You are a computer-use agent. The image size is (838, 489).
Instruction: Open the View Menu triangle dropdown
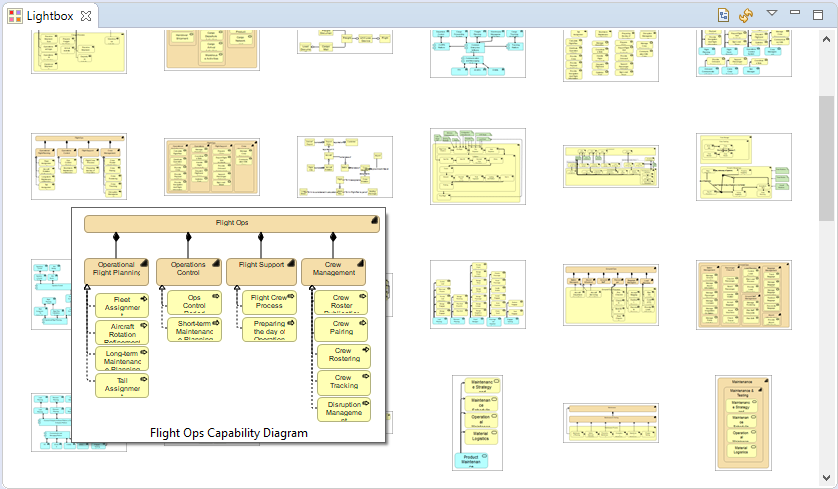(x=771, y=13)
